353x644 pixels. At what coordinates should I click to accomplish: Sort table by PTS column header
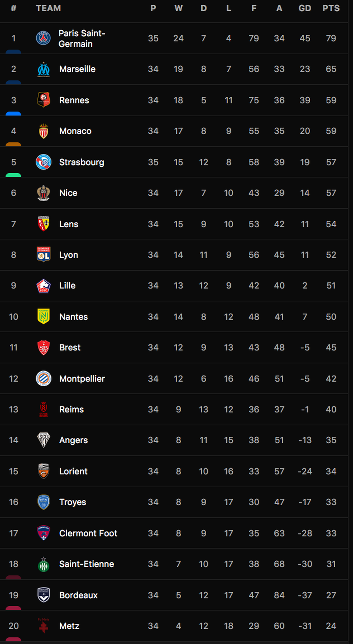331,8
